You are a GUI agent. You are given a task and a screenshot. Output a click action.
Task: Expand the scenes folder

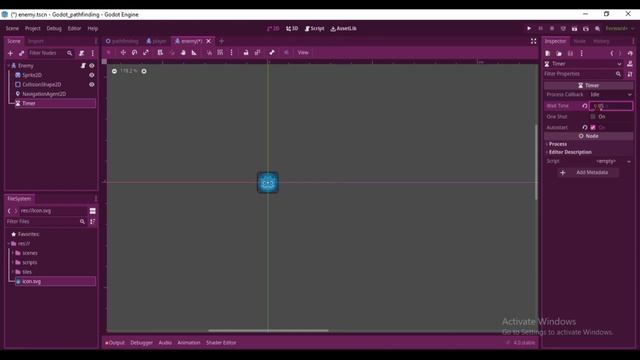click(x=13, y=253)
